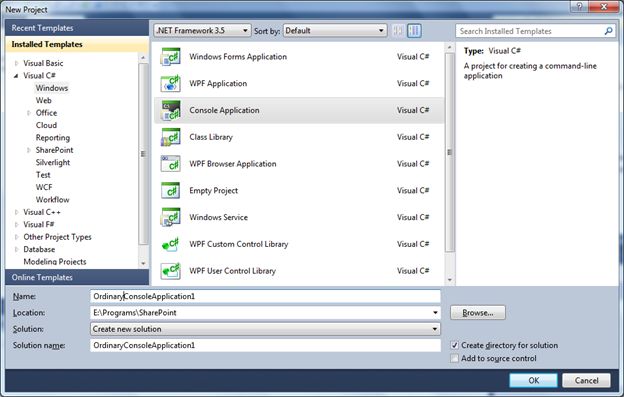
Task: Open the .NET Framework 3.5 dropdown
Action: [x=202, y=31]
